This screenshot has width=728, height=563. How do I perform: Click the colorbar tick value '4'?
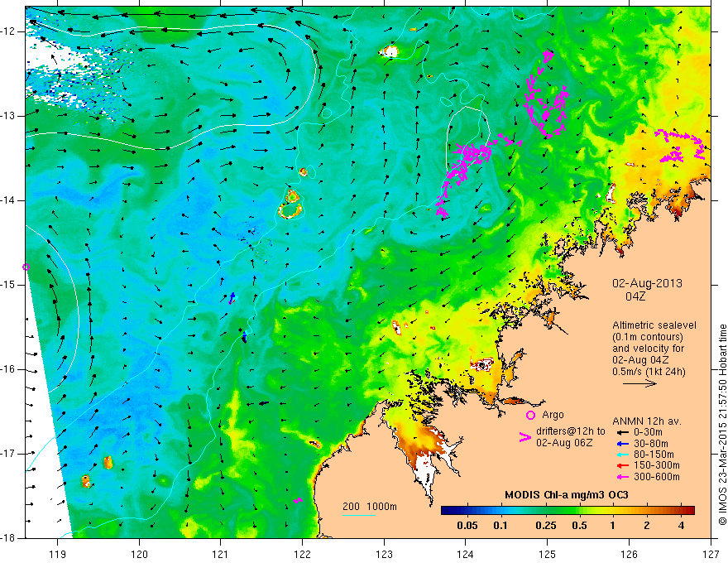681,526
